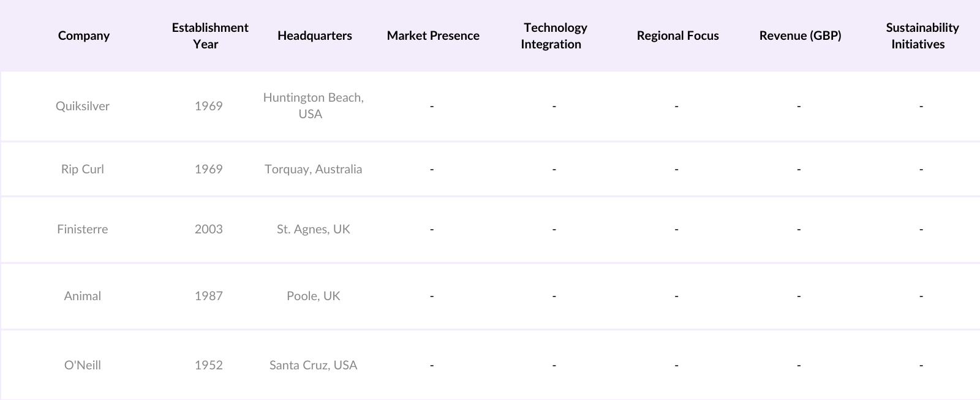This screenshot has height=400, width=980.
Task: Click the Animal company cell
Action: coord(83,296)
